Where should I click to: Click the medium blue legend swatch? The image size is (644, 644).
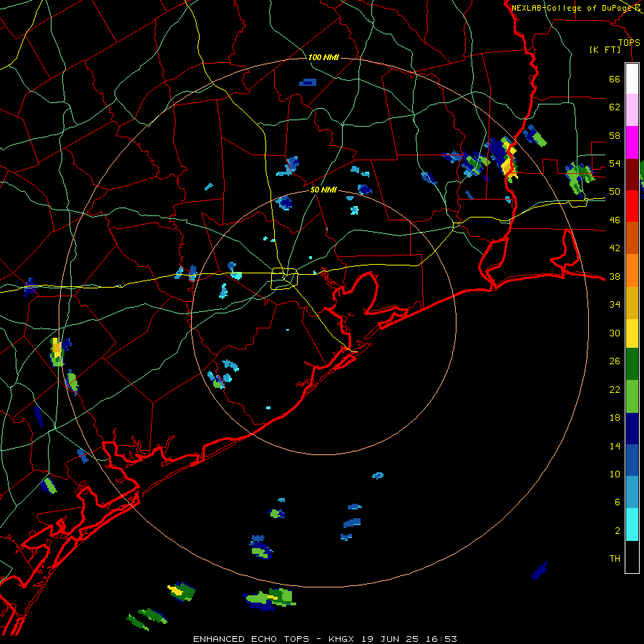point(632,460)
